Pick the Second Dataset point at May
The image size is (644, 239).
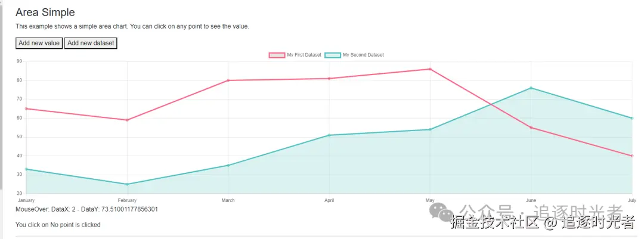coord(430,129)
